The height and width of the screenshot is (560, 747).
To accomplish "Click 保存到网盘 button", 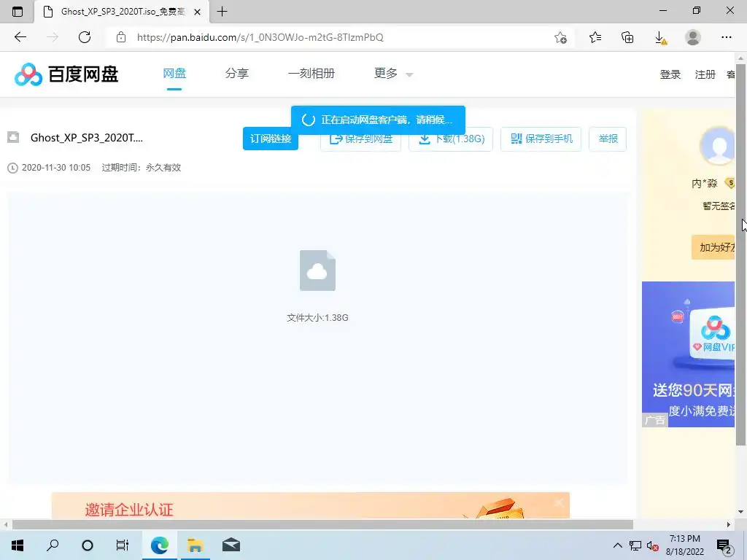I will [x=360, y=139].
